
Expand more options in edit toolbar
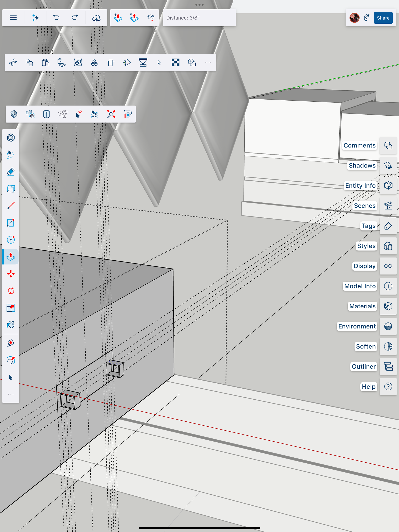coord(208,63)
